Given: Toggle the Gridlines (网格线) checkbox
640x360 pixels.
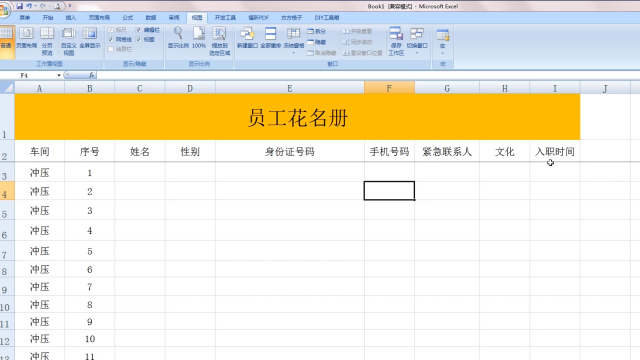Looking at the screenshot, I should click(x=111, y=40).
